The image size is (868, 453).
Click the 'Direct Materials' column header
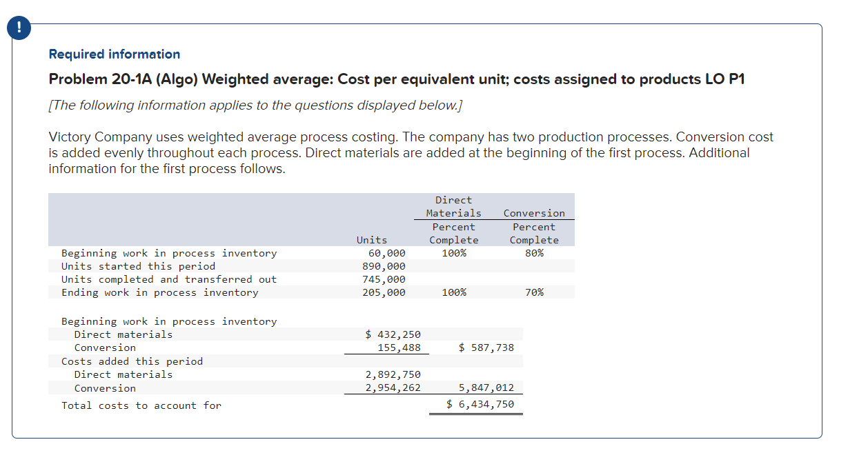click(454, 207)
